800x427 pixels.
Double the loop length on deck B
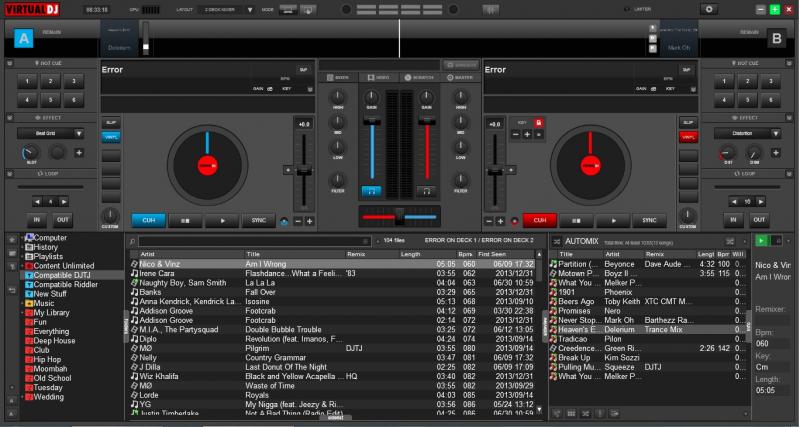pos(761,202)
